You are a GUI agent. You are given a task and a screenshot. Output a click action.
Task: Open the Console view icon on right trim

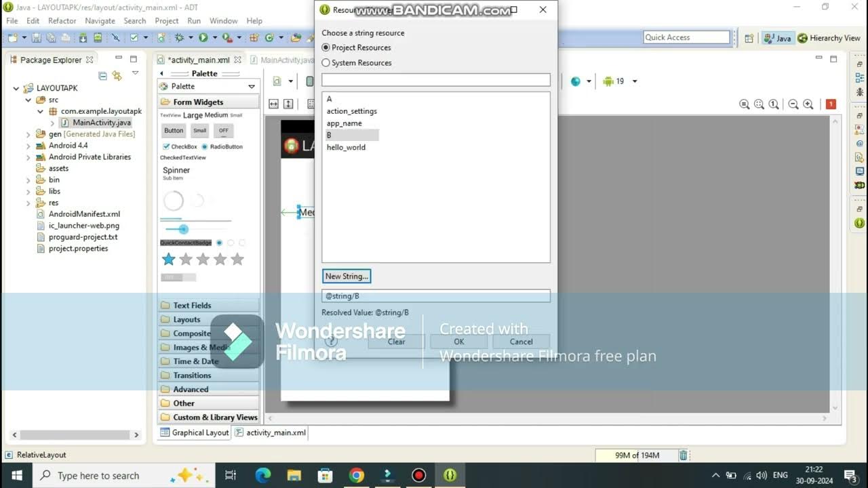click(x=860, y=171)
